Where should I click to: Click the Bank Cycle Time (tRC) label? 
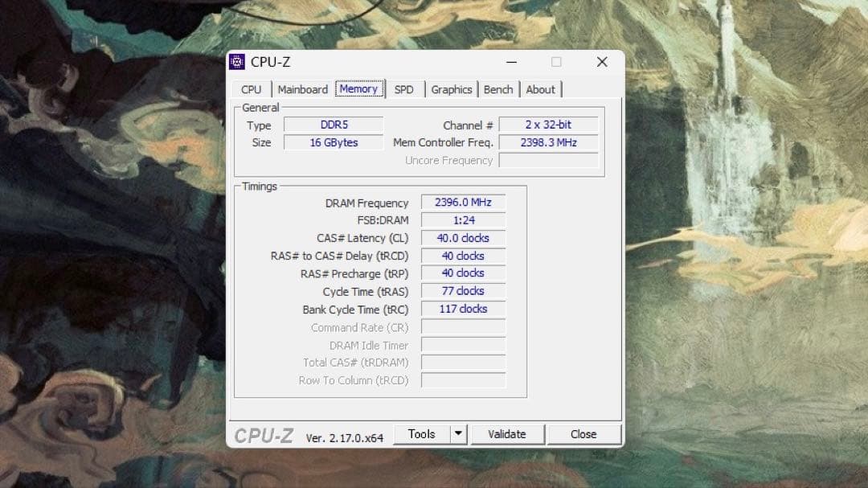click(355, 310)
